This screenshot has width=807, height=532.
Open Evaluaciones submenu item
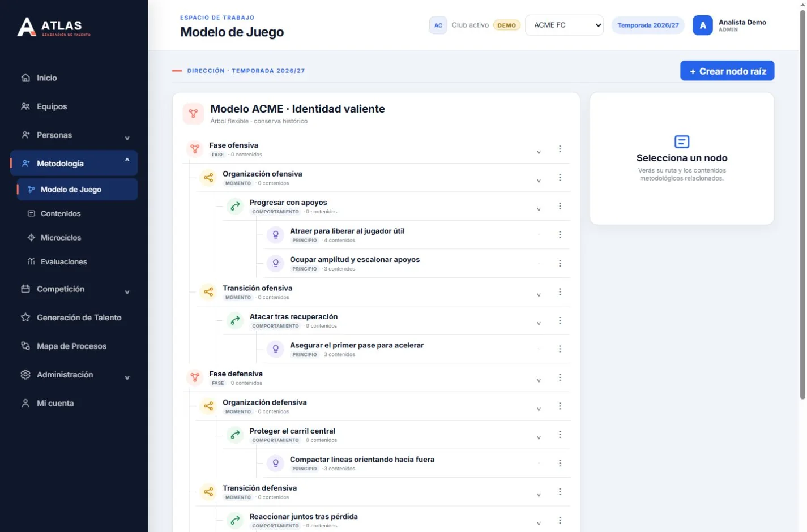coord(77,261)
